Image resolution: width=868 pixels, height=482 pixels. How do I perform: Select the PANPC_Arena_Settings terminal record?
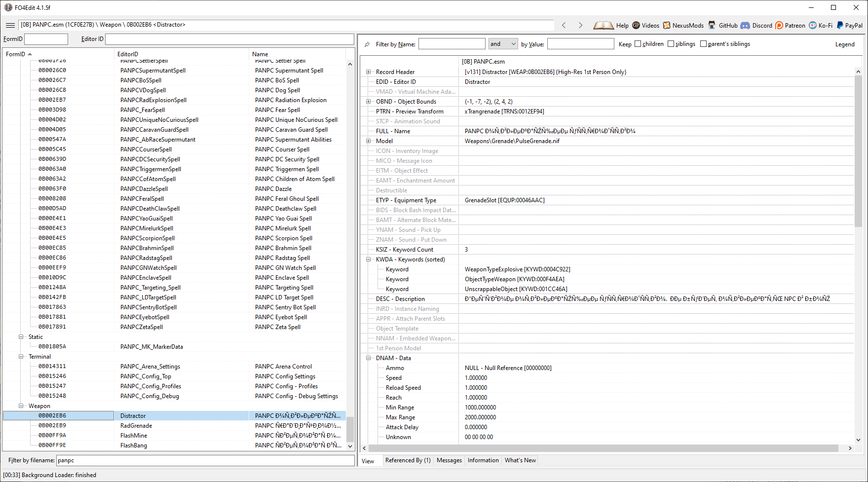174,367
